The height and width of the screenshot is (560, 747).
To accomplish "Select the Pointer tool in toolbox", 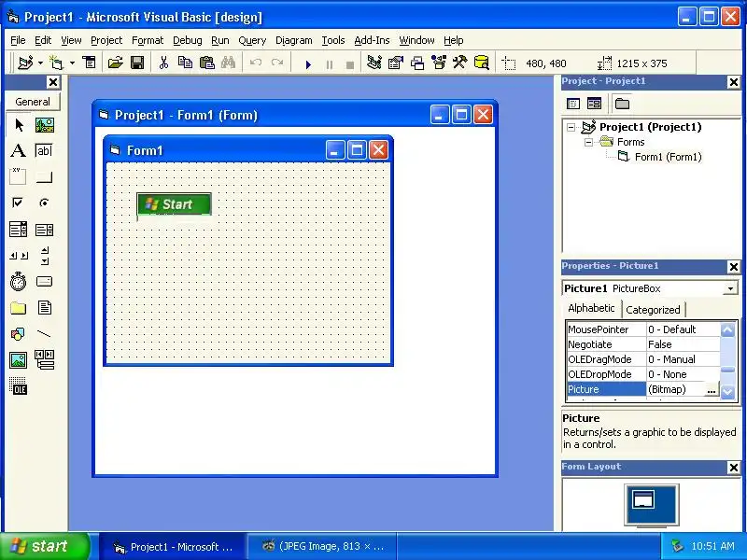I will tap(19, 125).
